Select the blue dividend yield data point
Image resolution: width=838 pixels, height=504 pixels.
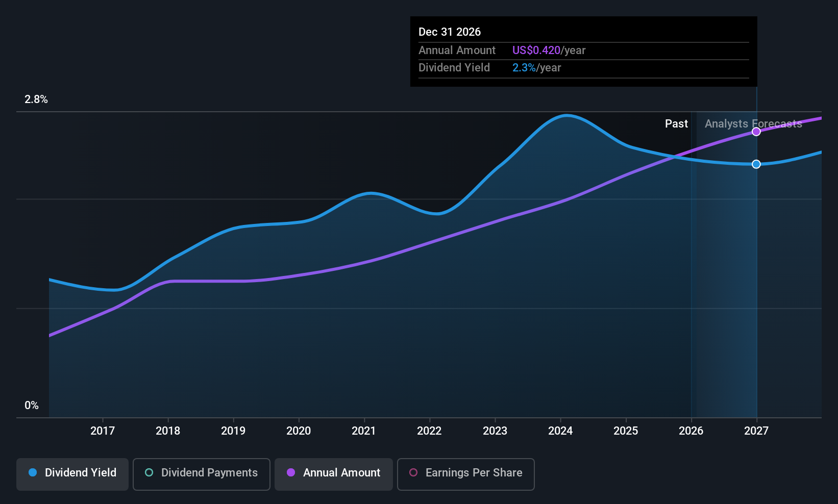pyautogui.click(x=756, y=164)
